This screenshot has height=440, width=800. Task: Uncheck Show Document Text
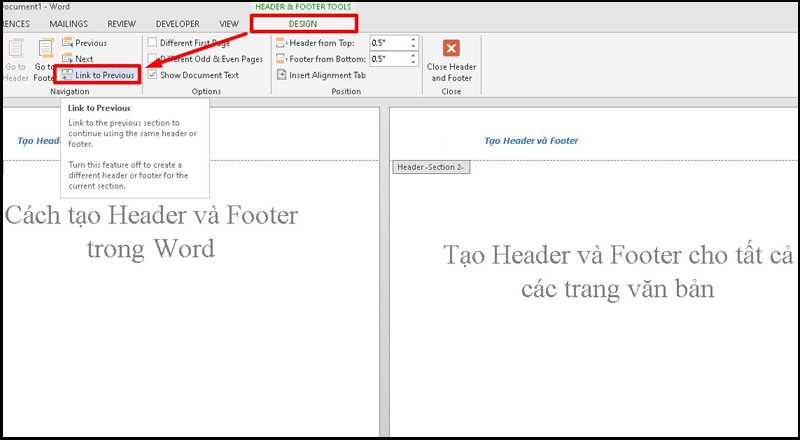pyautogui.click(x=152, y=75)
